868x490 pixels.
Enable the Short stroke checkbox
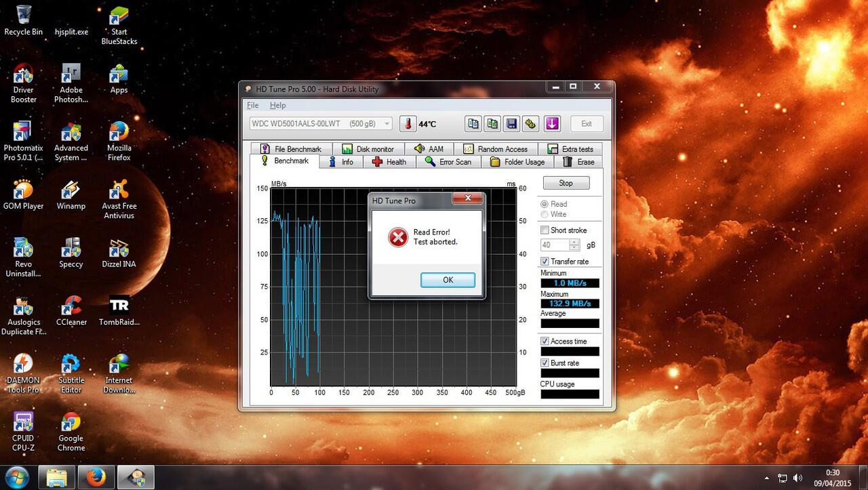coord(545,230)
